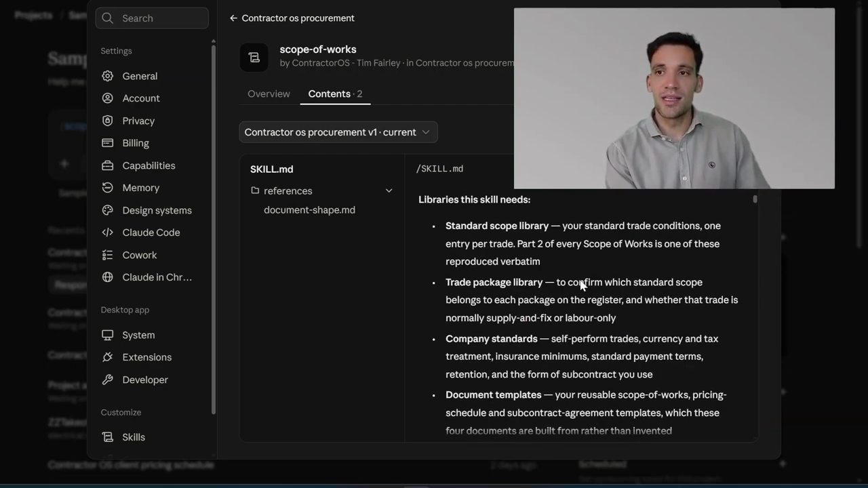Click the 'Libraries this skill needs:' heading
Screen dimensions: 868x488
[x=474, y=199]
